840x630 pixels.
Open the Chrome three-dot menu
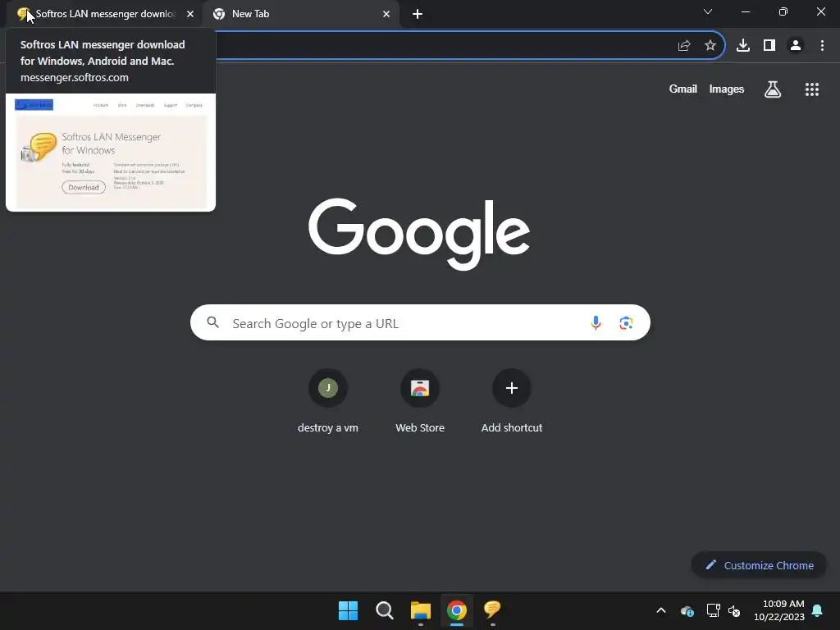click(822, 46)
